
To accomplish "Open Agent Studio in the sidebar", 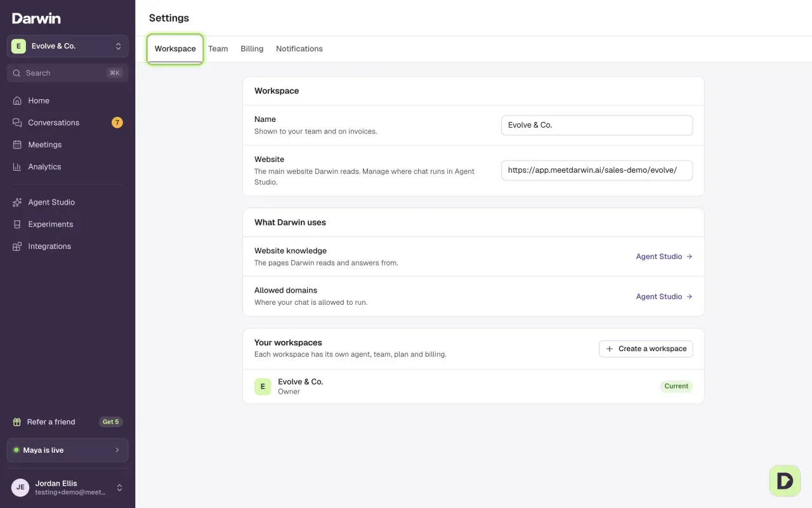I will pos(67,202).
